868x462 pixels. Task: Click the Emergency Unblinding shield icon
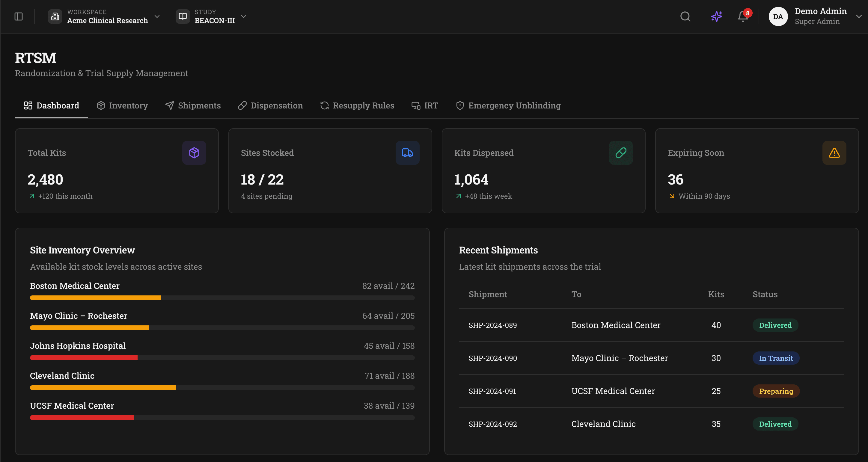coord(460,105)
